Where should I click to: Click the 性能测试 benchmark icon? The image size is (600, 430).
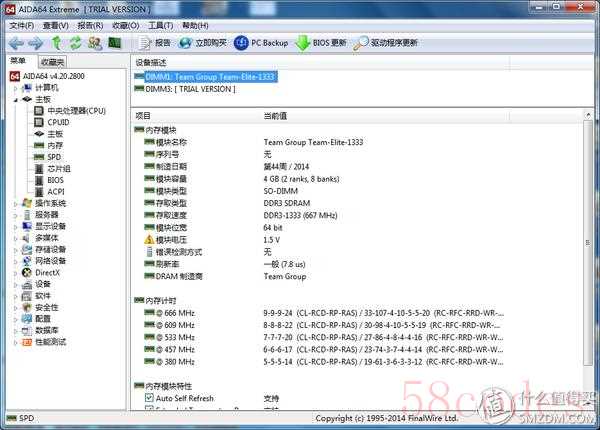point(27,342)
